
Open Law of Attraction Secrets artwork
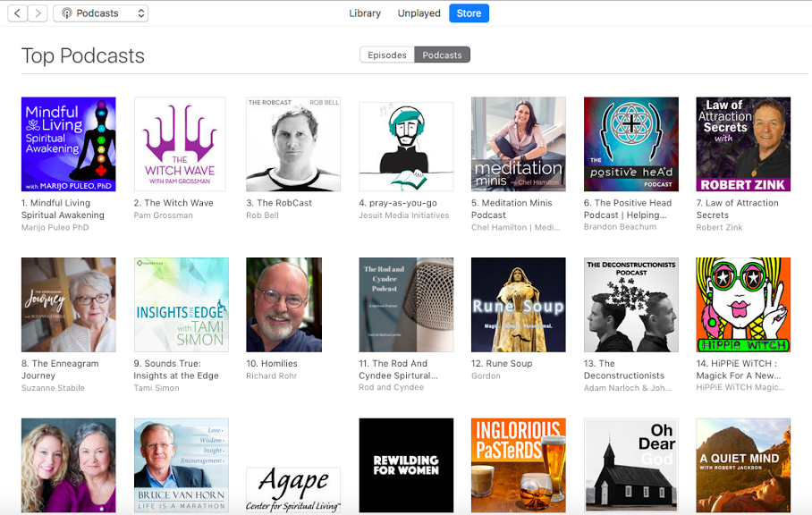pos(743,145)
